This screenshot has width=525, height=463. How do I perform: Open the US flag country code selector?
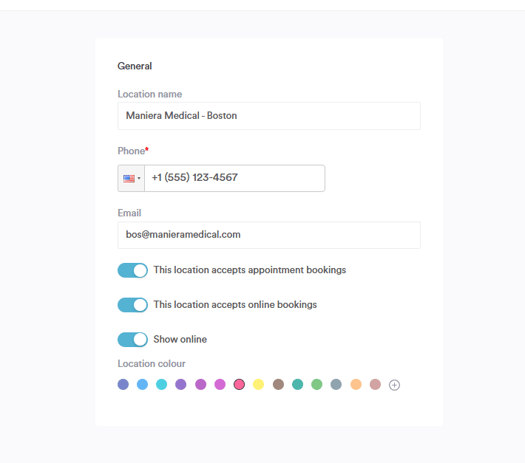point(131,178)
